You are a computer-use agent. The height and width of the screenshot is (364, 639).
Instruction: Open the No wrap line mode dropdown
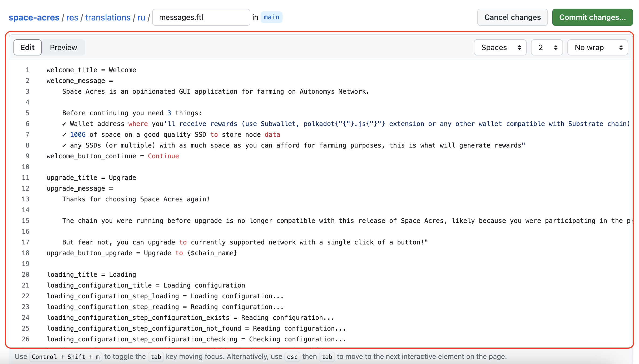(x=597, y=47)
